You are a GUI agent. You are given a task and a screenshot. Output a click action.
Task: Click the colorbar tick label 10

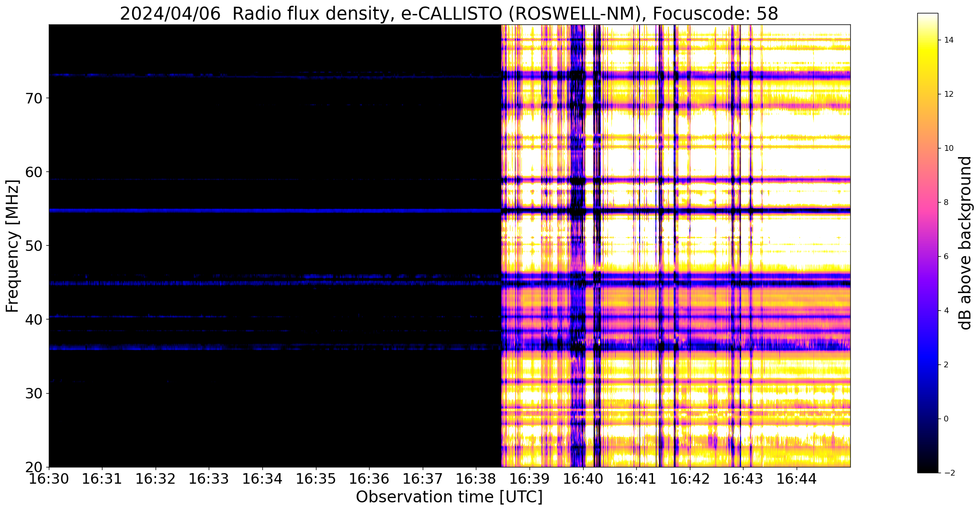[948, 148]
